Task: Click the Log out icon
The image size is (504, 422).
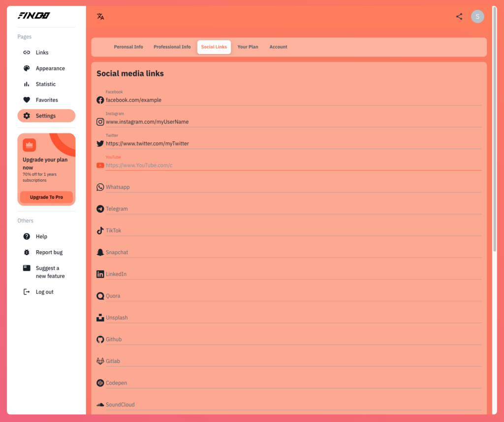Action: 27,292
